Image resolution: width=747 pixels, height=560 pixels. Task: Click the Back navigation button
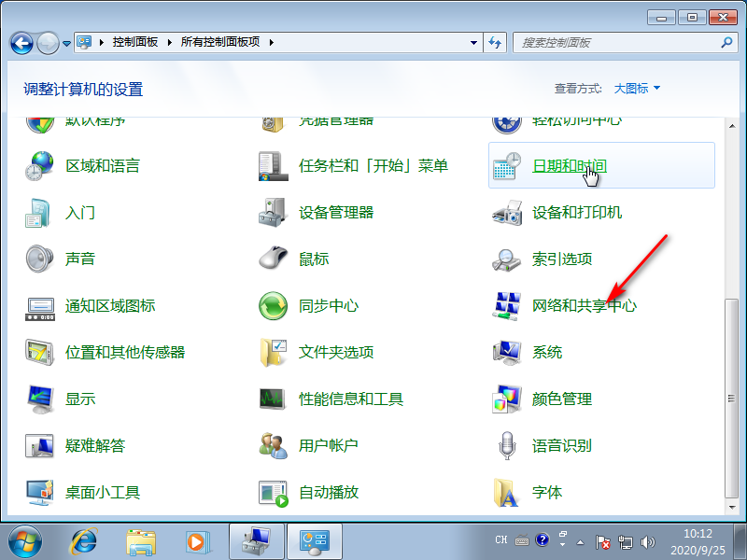point(22,43)
